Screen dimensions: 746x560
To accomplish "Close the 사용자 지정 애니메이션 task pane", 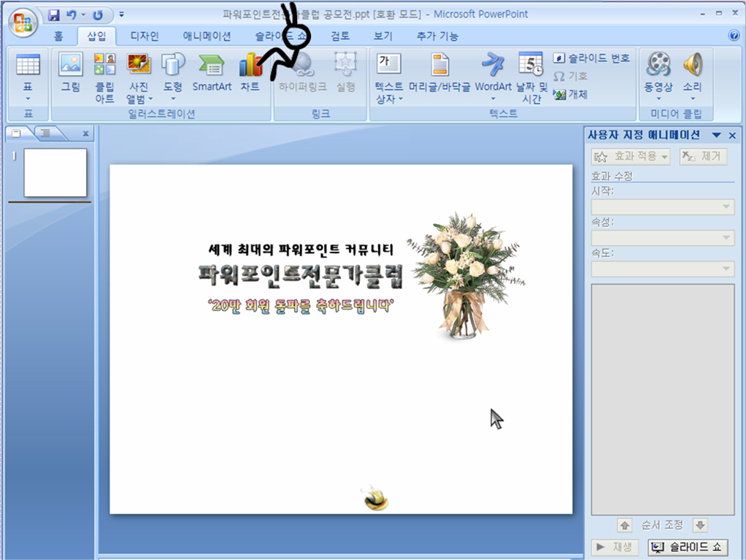I will [x=732, y=136].
